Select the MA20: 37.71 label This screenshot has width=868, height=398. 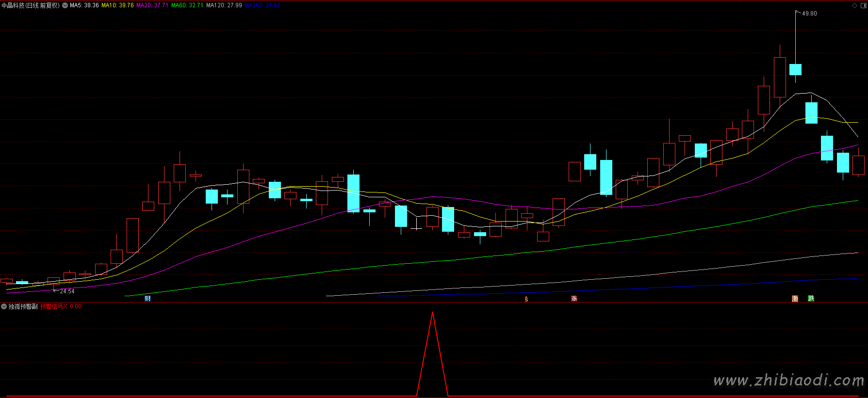point(152,5)
